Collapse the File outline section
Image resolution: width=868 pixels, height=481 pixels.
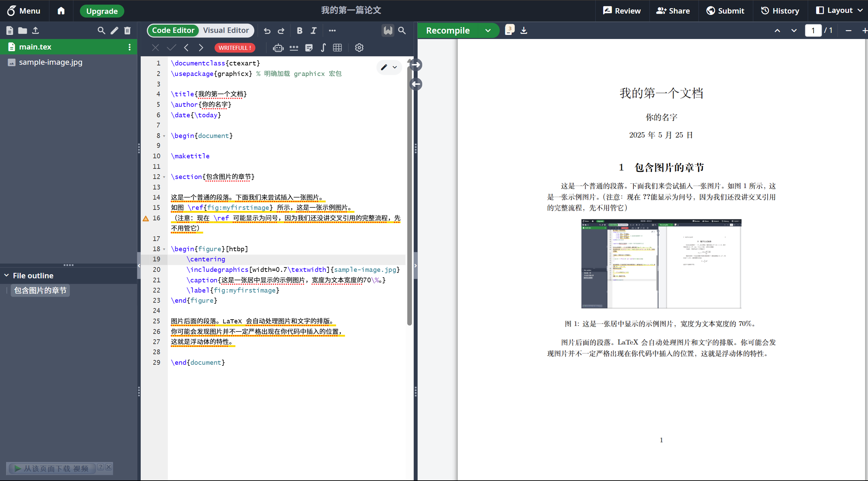point(6,276)
